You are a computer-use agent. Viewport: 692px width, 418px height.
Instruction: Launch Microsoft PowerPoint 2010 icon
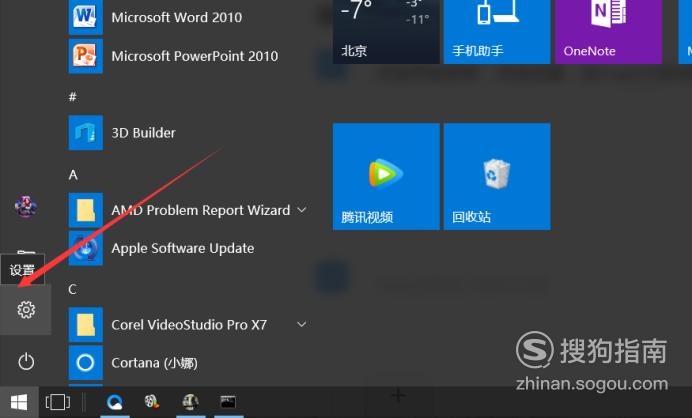click(86, 56)
